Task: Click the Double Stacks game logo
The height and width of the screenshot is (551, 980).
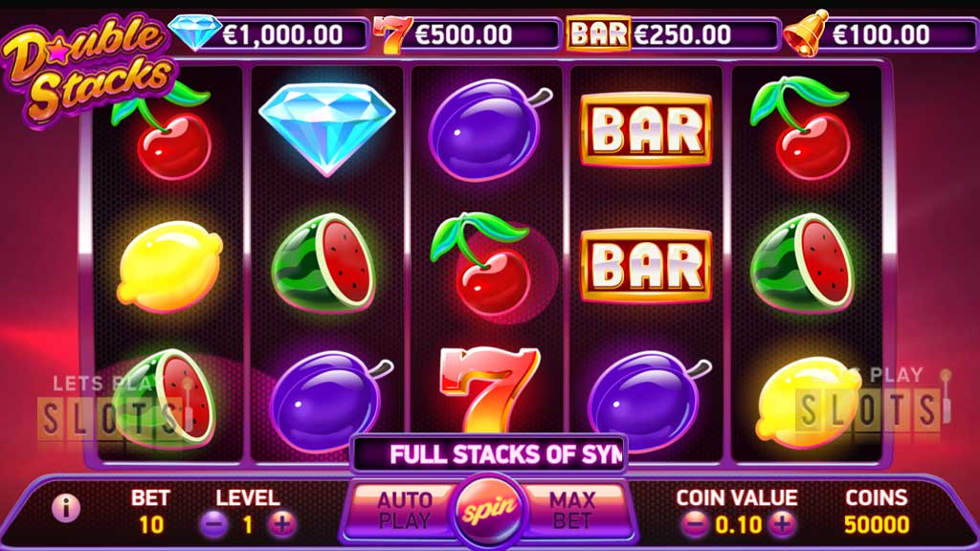Action: tap(87, 69)
